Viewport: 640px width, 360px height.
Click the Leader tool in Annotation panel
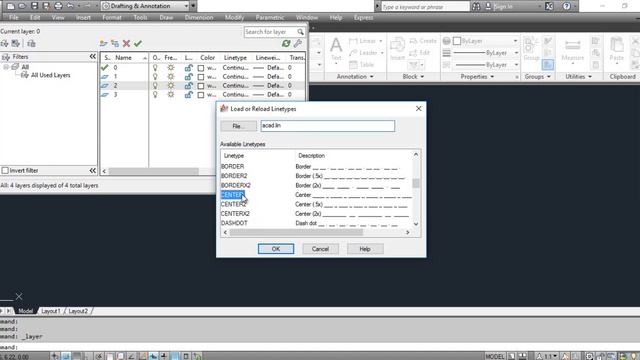click(x=363, y=53)
